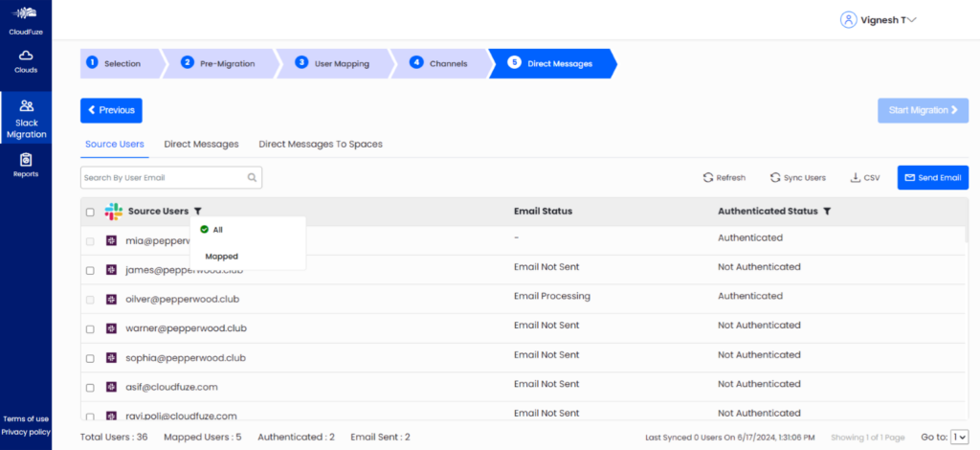Open the Privacy policy link

(26, 432)
